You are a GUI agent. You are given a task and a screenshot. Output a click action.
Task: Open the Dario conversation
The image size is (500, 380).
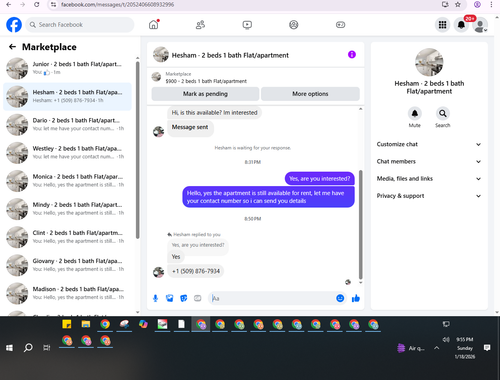click(68, 124)
